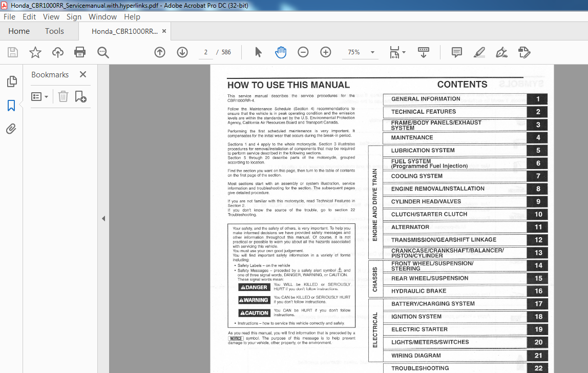
Task: Go to previous page arrow
Action: pos(160,52)
